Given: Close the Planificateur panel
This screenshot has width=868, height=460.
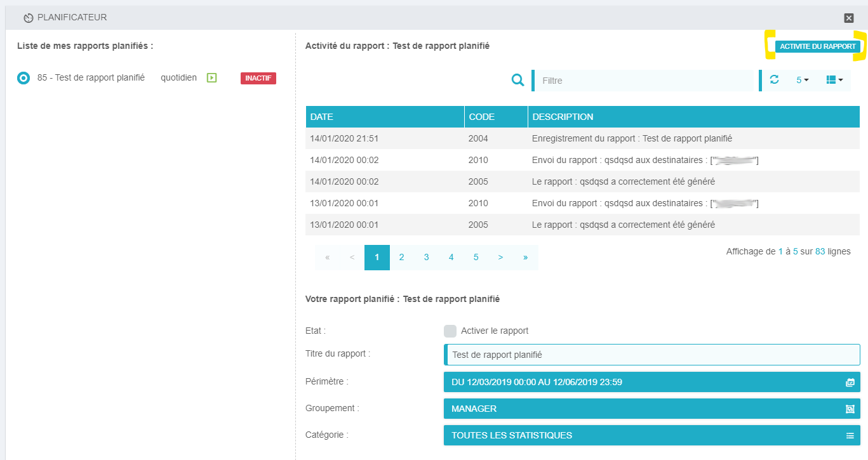Looking at the screenshot, I should pos(849,18).
